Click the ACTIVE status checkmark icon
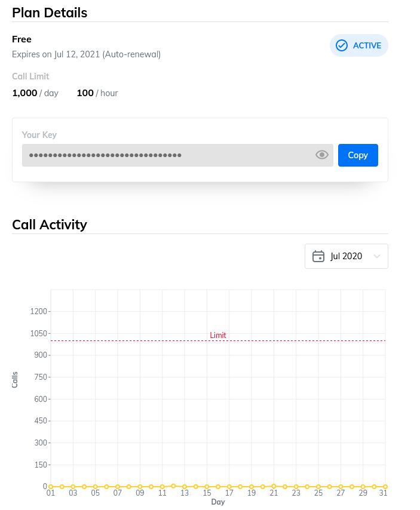The image size is (420, 510). 342,45
